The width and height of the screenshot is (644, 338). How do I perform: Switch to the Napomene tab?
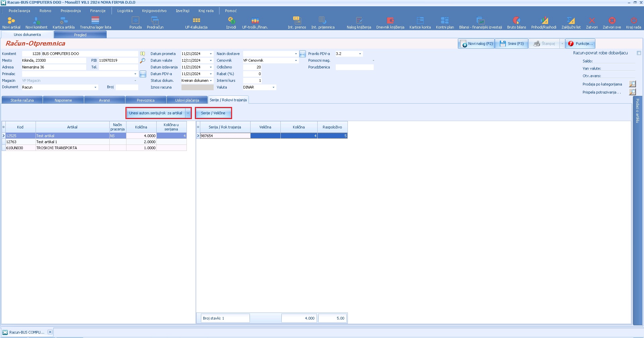(63, 100)
